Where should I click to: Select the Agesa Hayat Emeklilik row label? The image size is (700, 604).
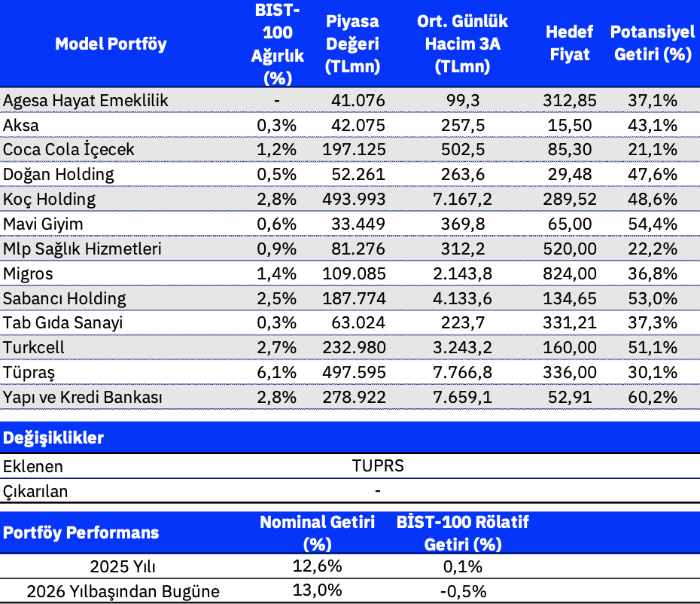[x=86, y=100]
